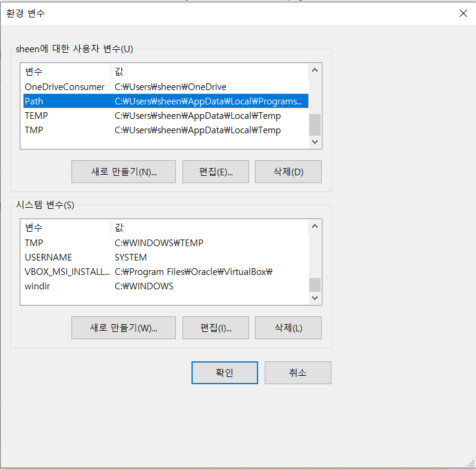Click 새로 만들기(N)... button for user variables
The width and height of the screenshot is (476, 470).
[124, 172]
